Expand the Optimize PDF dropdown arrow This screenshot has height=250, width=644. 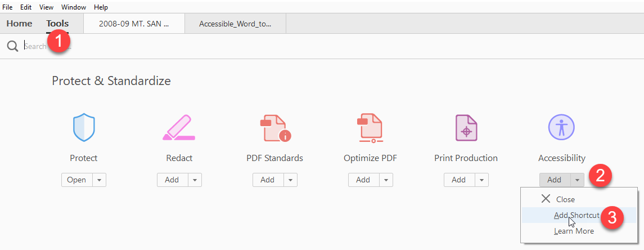point(386,180)
